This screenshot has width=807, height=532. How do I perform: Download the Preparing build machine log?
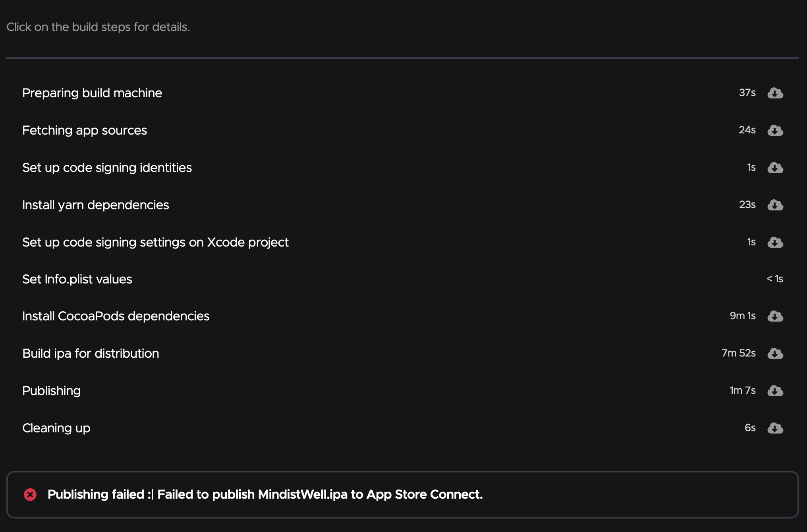pos(775,93)
